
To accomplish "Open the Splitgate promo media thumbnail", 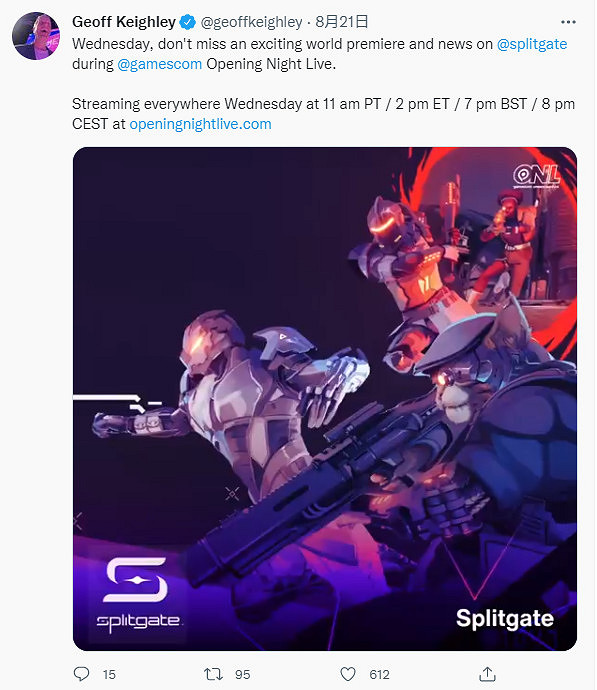I will coord(325,399).
